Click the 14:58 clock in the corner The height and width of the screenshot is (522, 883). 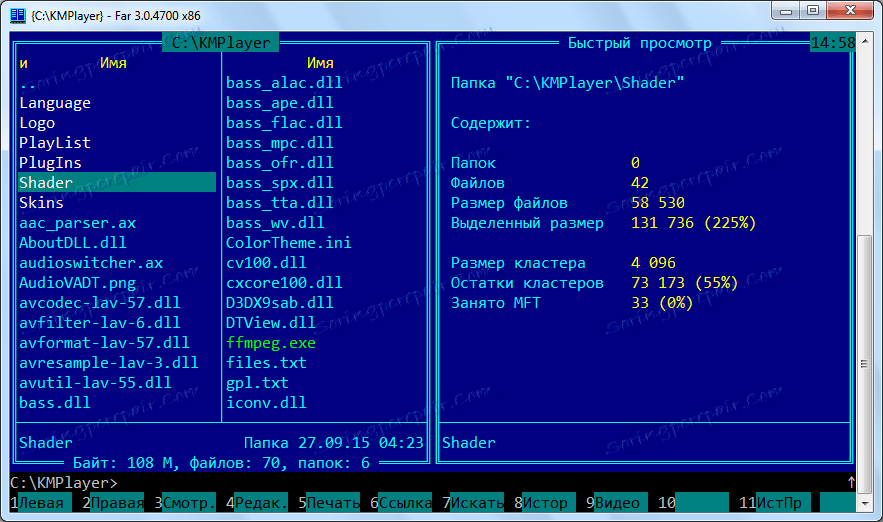833,43
